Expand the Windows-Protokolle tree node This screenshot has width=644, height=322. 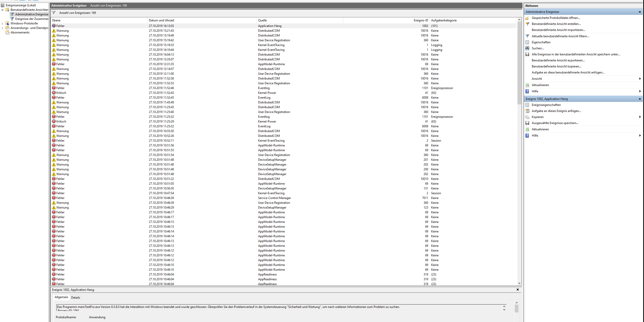pos(3,23)
